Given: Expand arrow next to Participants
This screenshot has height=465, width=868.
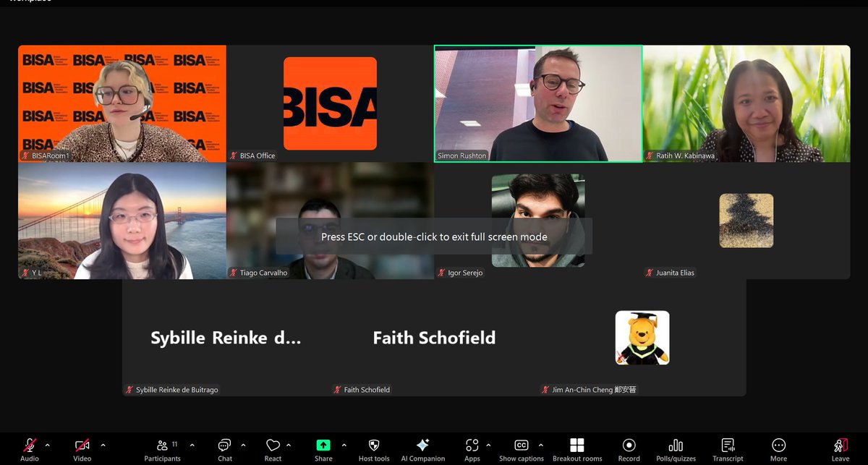Looking at the screenshot, I should 194,445.
